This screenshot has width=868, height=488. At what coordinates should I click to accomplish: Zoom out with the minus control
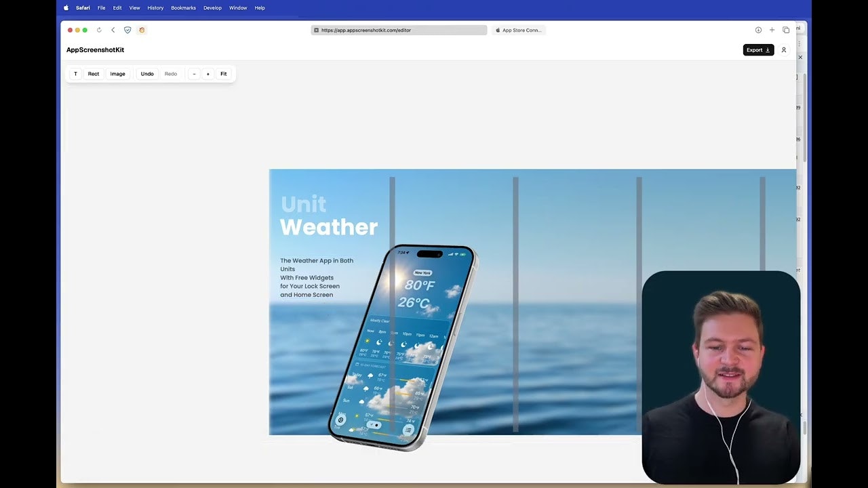pyautogui.click(x=194, y=73)
